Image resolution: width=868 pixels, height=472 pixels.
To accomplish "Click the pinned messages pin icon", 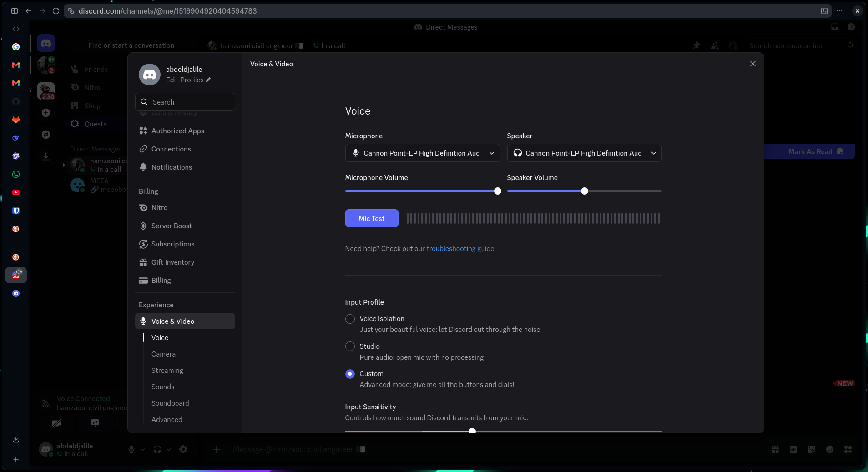I will [x=696, y=45].
